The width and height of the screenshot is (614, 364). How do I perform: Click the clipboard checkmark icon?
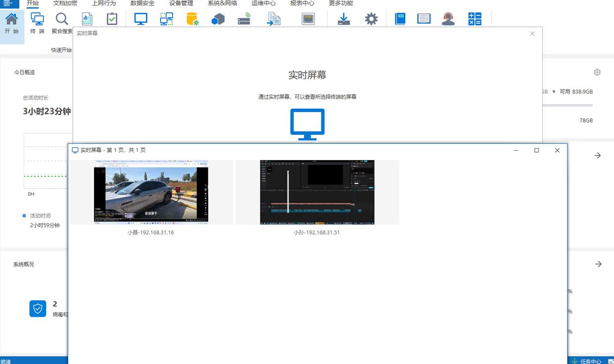(x=112, y=19)
